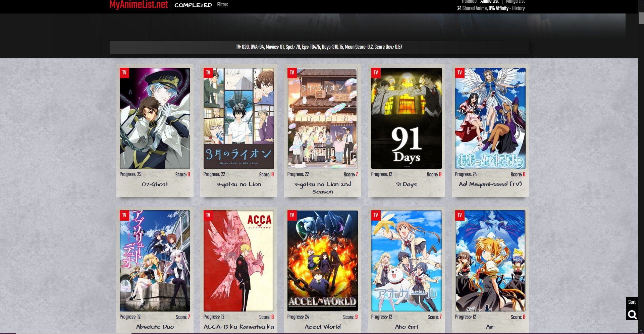The height and width of the screenshot is (334, 644).
Task: Click the TV badge on Accel World
Action: (x=292, y=215)
